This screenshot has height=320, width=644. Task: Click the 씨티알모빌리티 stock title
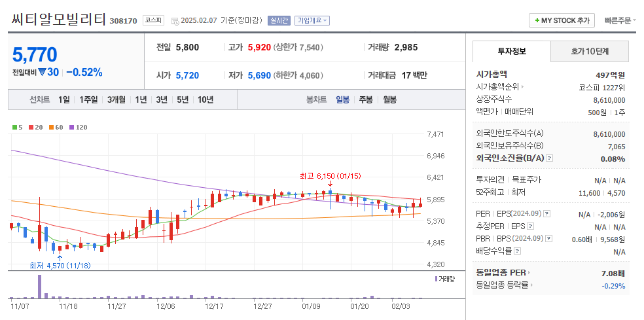[x=58, y=20]
